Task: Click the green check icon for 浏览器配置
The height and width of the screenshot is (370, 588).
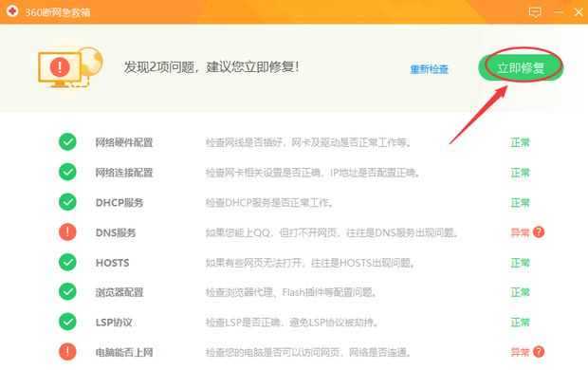Action: pos(67,291)
